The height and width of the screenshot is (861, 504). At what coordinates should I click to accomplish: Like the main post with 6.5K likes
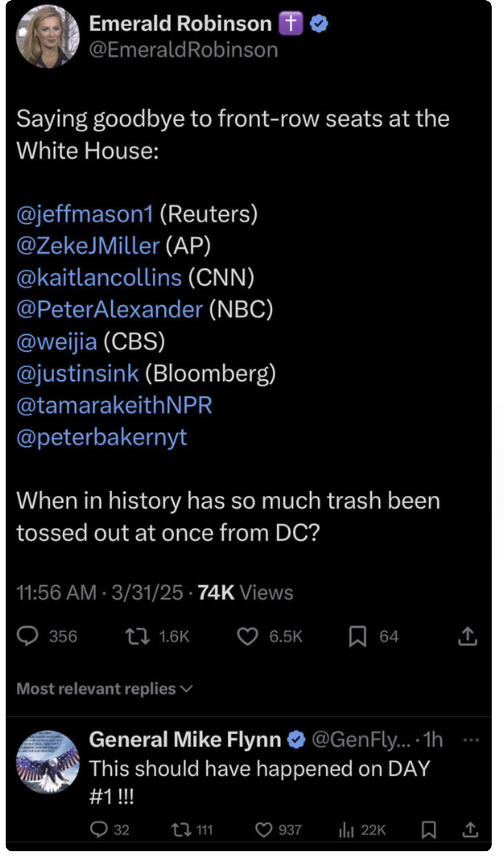tap(248, 636)
